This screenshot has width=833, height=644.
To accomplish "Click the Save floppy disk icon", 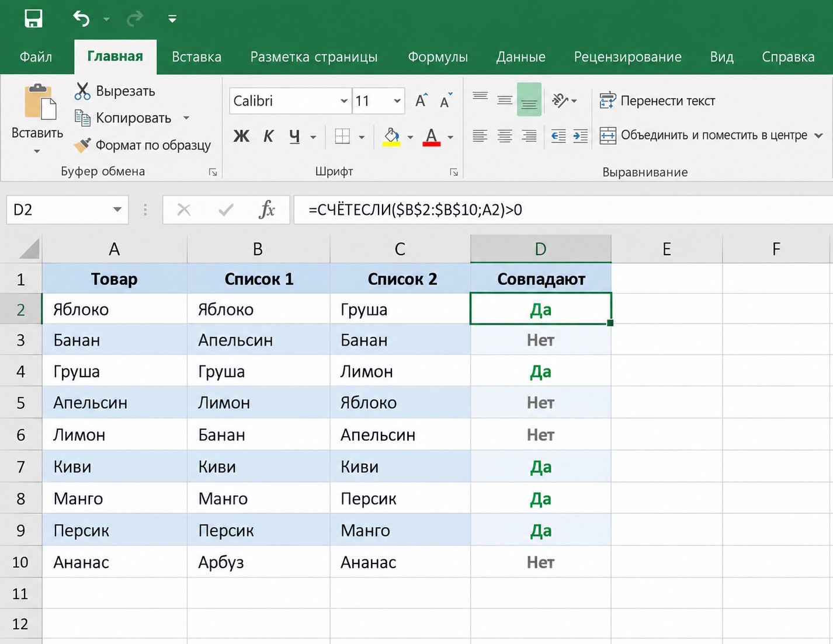I will tap(33, 19).
